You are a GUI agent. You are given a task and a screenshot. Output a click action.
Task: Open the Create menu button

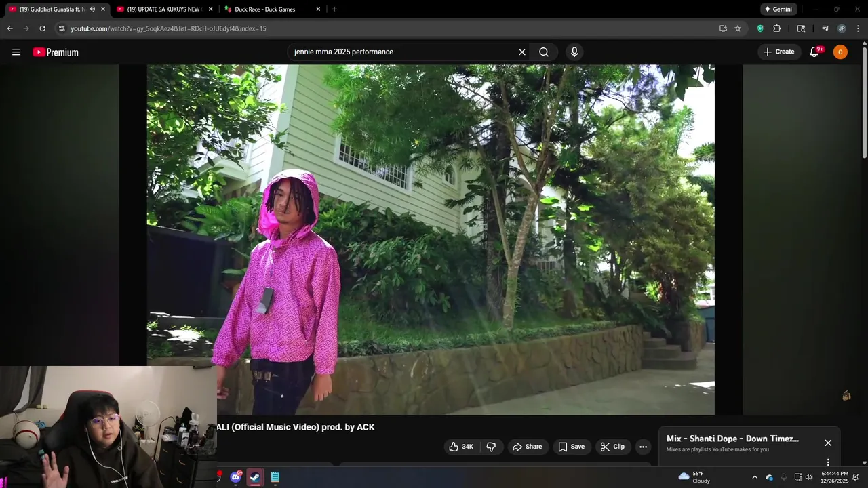click(x=778, y=52)
